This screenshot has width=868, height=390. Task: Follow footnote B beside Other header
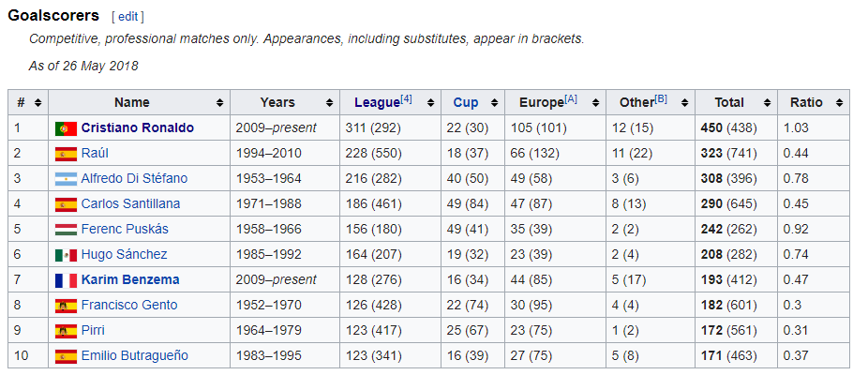pyautogui.click(x=661, y=99)
